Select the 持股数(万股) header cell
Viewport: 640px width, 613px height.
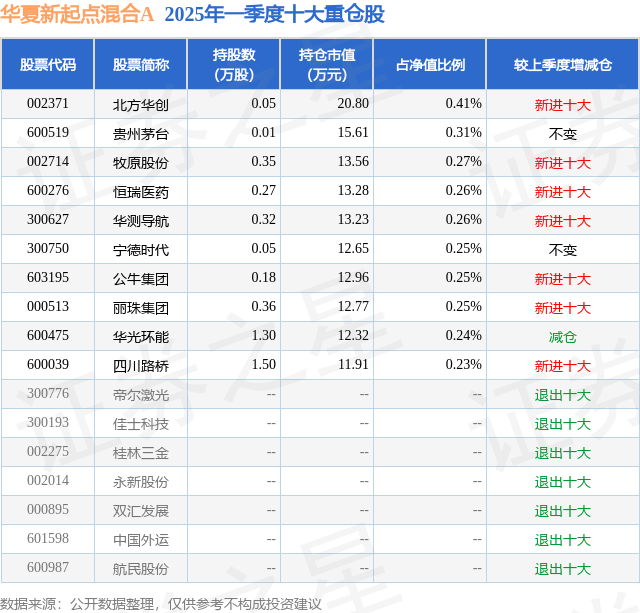(x=234, y=64)
